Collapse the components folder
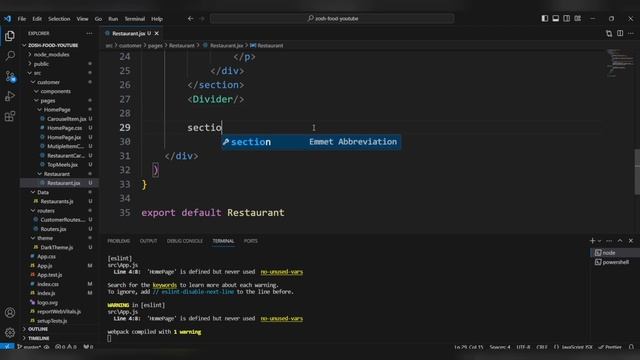This screenshot has width=640, height=360. point(56,91)
